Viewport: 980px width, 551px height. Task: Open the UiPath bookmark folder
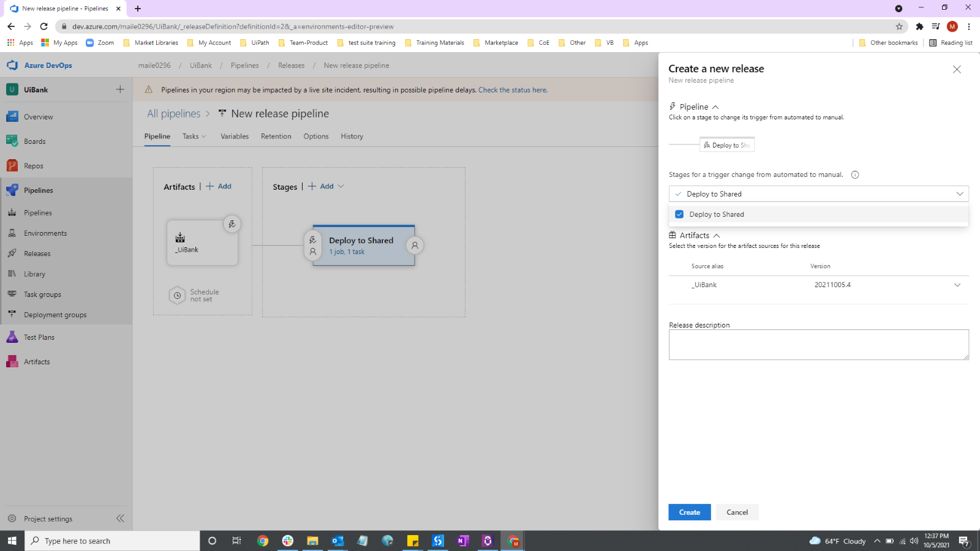(255, 43)
